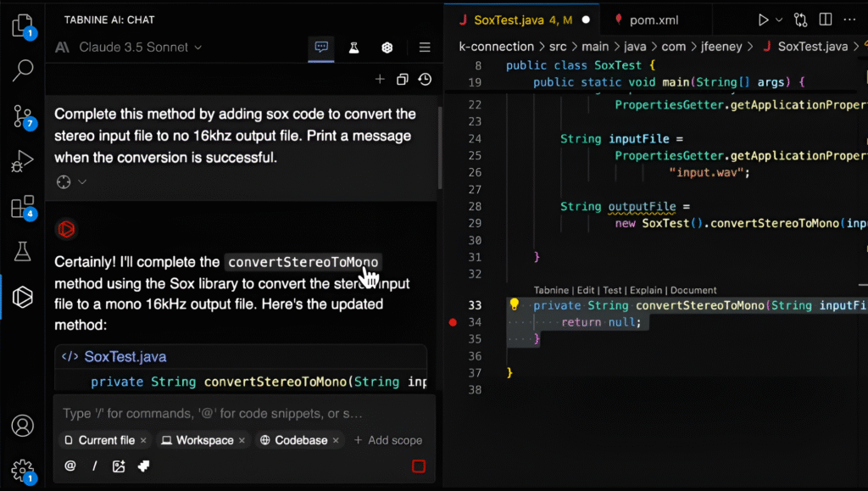
Task: Open the Claude 3.5 Sonnet model dropdown
Action: click(140, 47)
